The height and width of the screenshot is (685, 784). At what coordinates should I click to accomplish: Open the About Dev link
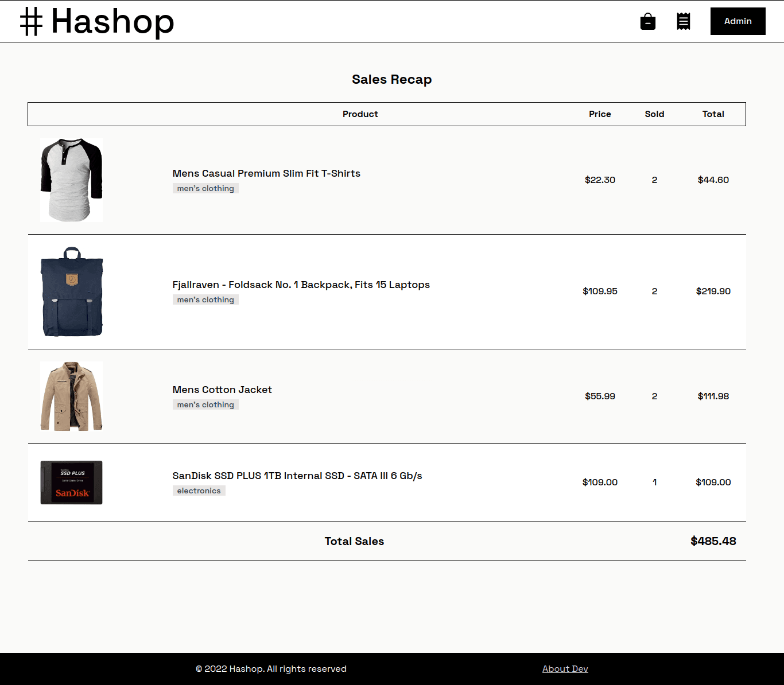coord(565,668)
